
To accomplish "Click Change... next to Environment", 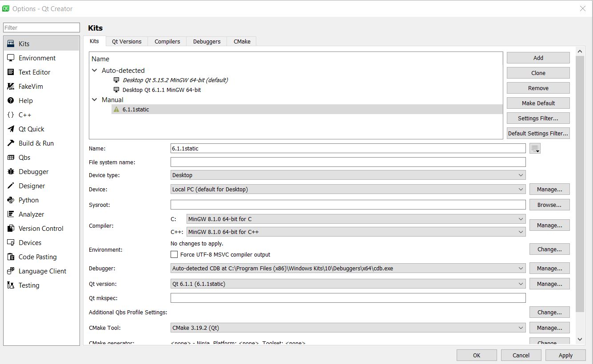I will click(x=549, y=249).
